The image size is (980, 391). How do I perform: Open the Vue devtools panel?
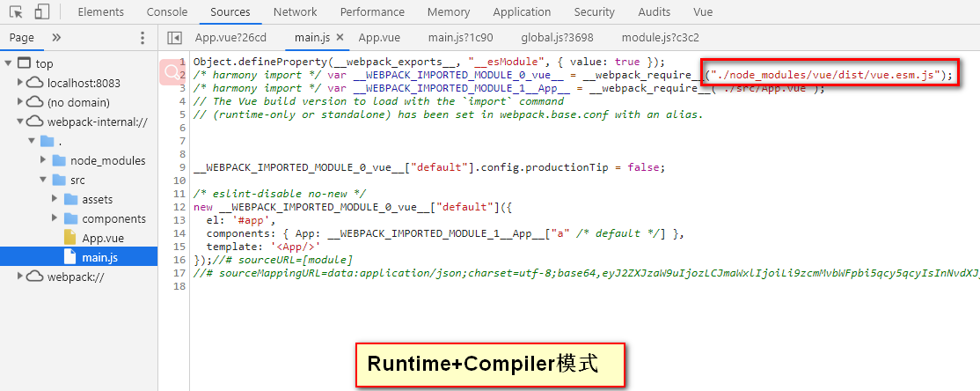point(703,11)
